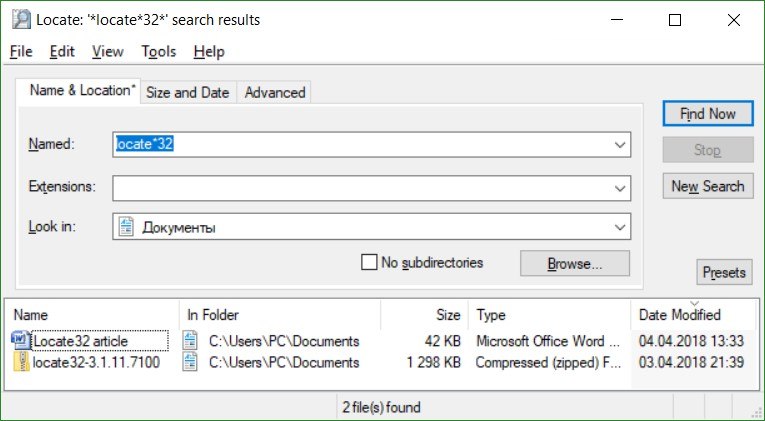Click the Microsoft Office Word type cell
765x421 pixels.
548,341
